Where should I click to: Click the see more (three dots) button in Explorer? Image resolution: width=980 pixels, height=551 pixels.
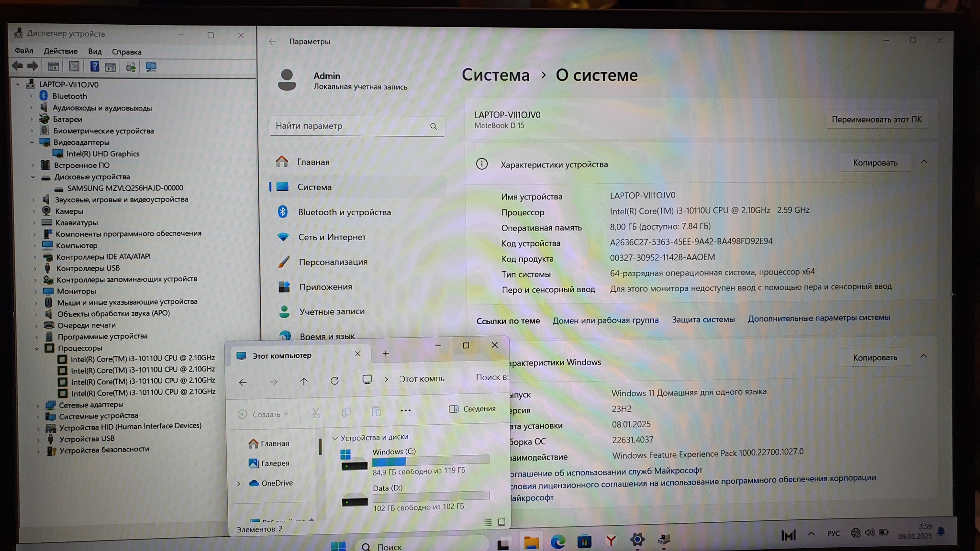(x=405, y=410)
